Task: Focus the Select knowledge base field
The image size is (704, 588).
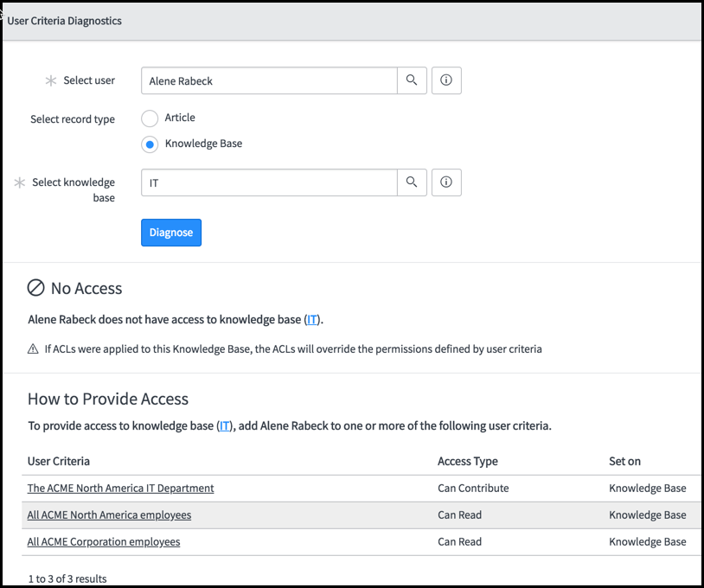Action: pos(269,182)
